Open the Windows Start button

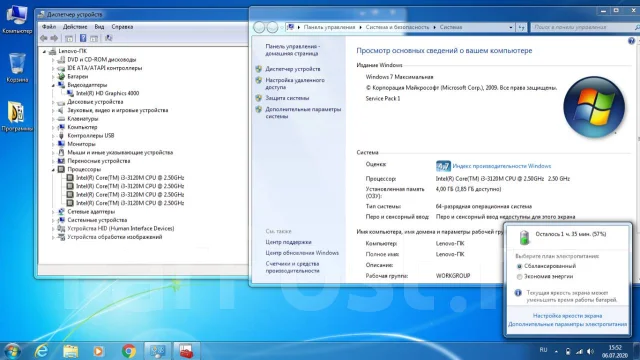[x=13, y=351]
